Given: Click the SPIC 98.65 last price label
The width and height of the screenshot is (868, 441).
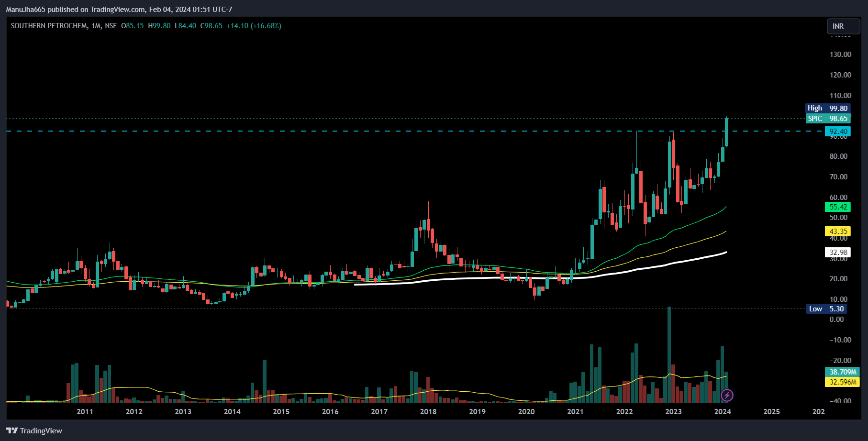Looking at the screenshot, I should (x=828, y=119).
